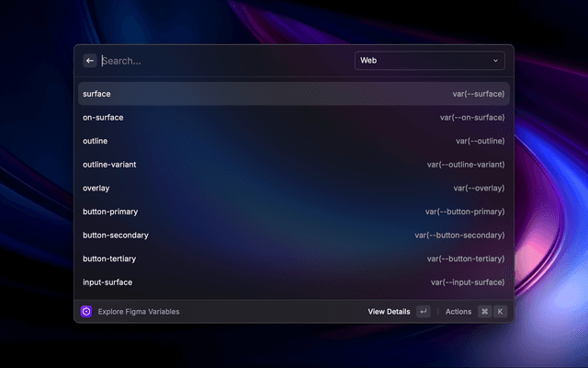Click the chevron arrow in Web dropdown

coord(496,61)
